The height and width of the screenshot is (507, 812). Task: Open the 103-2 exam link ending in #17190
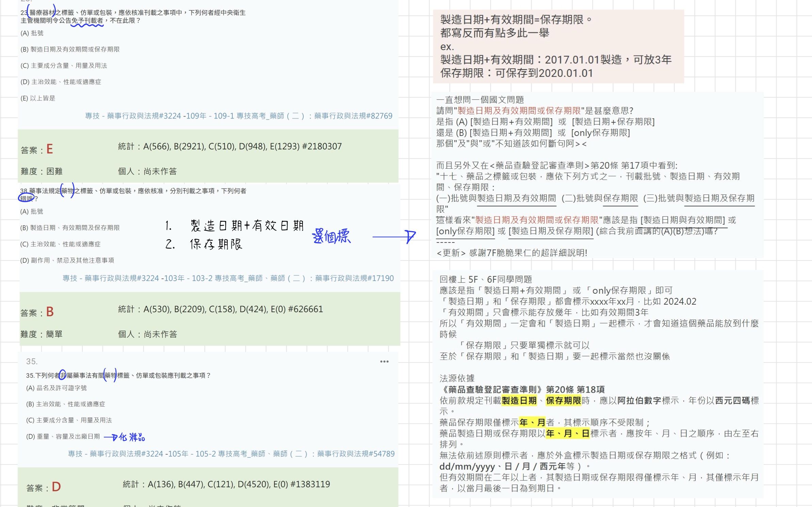tap(228, 278)
